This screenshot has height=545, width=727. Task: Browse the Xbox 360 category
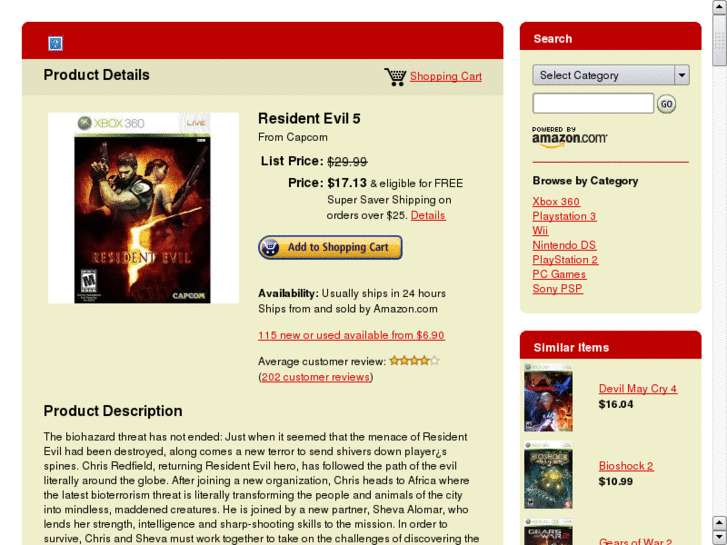556,201
